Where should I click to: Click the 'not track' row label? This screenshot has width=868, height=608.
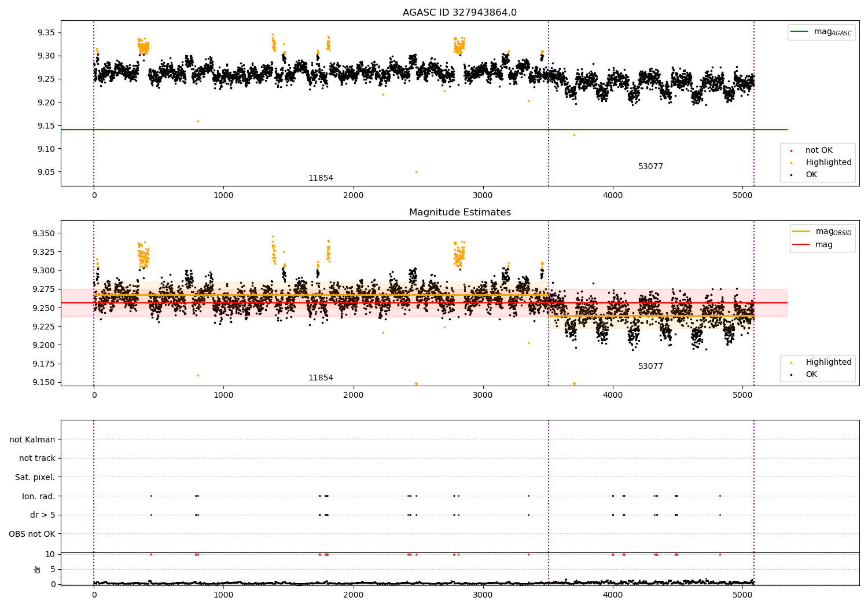coord(37,459)
